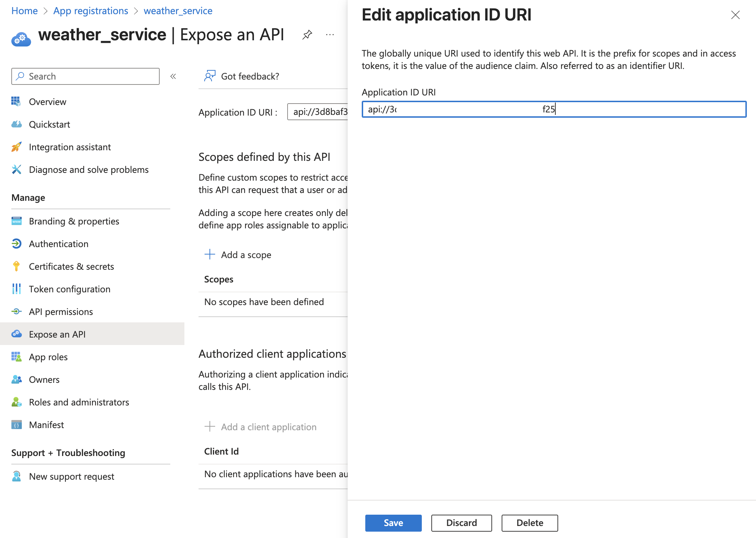Discard the URI changes

click(x=461, y=523)
